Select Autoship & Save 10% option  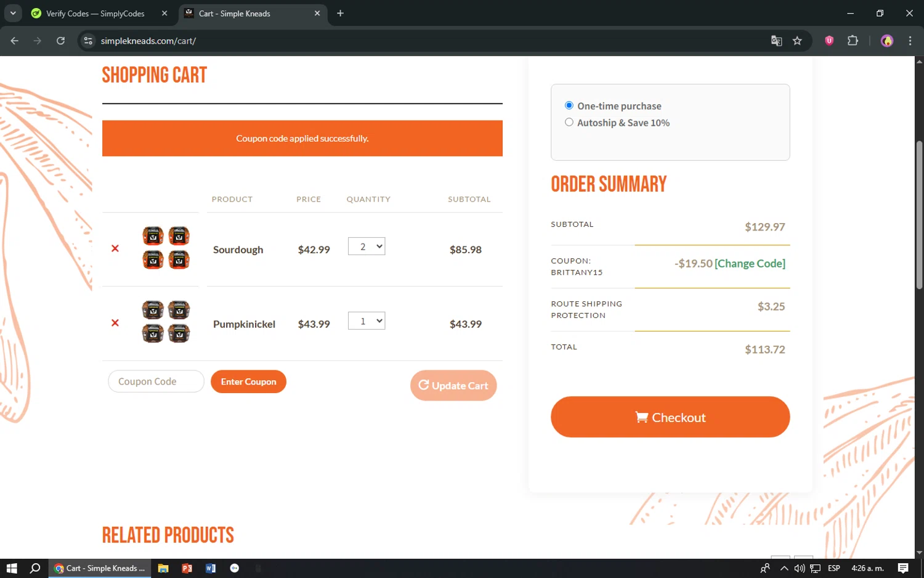tap(569, 122)
